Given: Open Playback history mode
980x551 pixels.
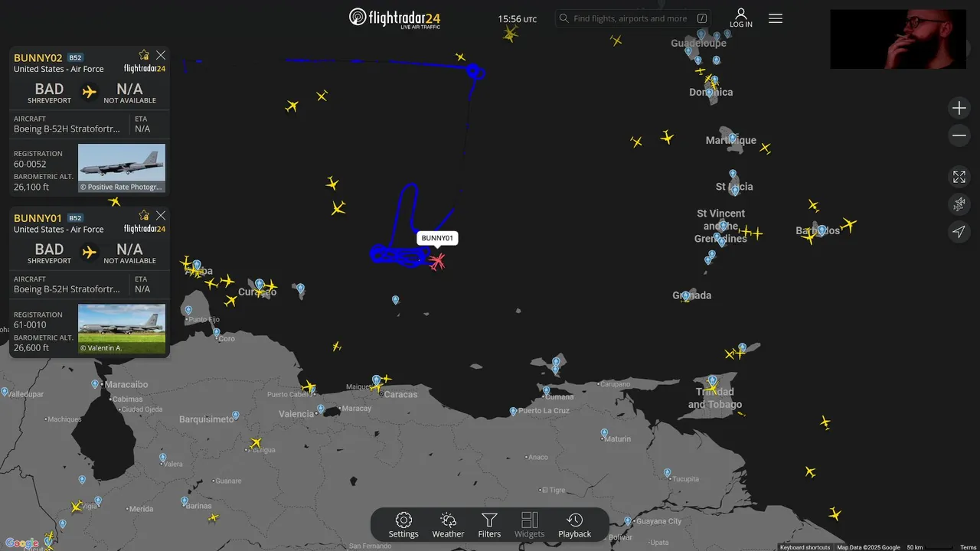Looking at the screenshot, I should (x=574, y=526).
